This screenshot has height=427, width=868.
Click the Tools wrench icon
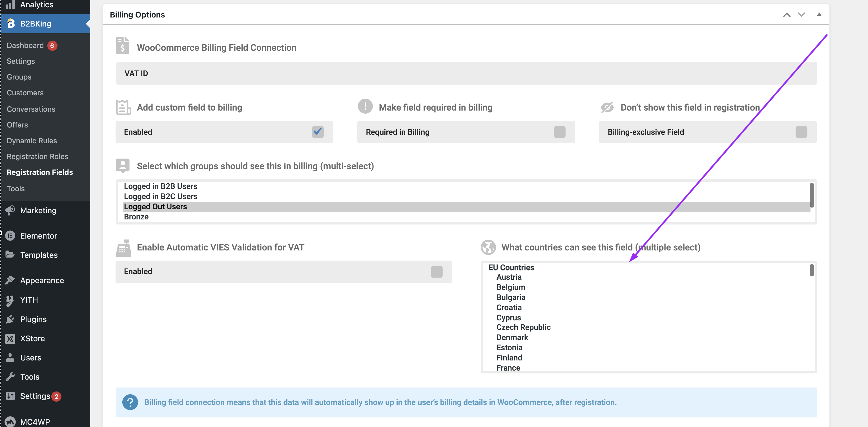click(10, 377)
